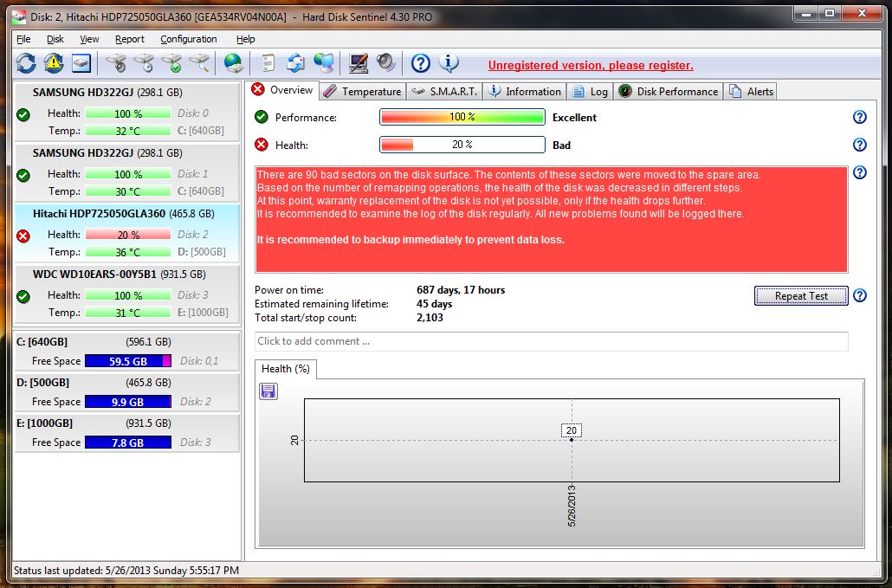Image resolution: width=892 pixels, height=588 pixels.
Task: Click the help icon next to Performance
Action: point(860,117)
